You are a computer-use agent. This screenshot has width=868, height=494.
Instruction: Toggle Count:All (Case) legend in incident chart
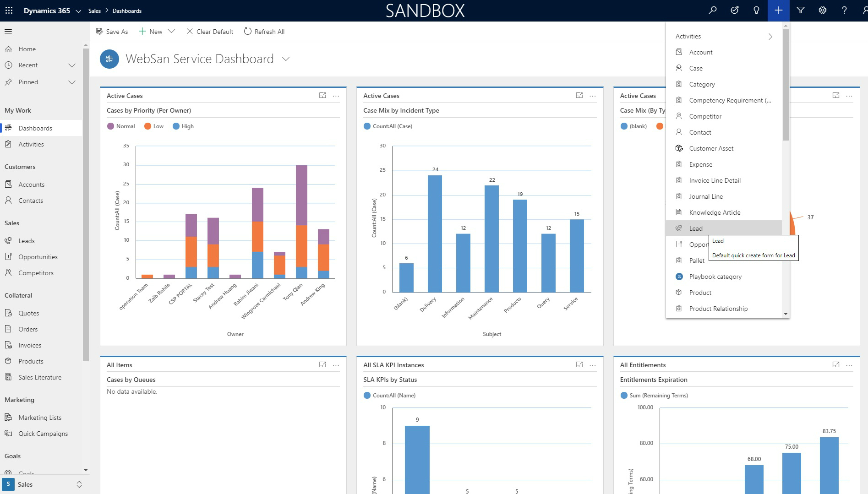coord(388,126)
